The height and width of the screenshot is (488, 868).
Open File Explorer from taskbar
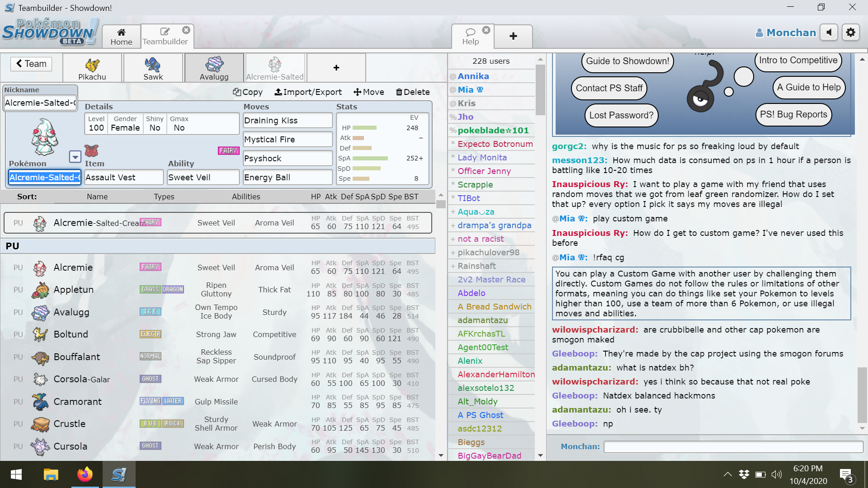51,474
